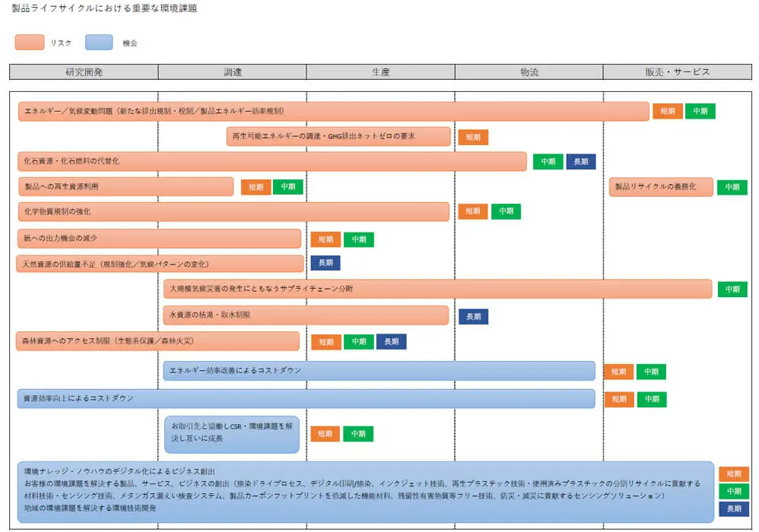Select the 販売・サービス column header
Viewport: 759px width, 532px height.
(677, 72)
